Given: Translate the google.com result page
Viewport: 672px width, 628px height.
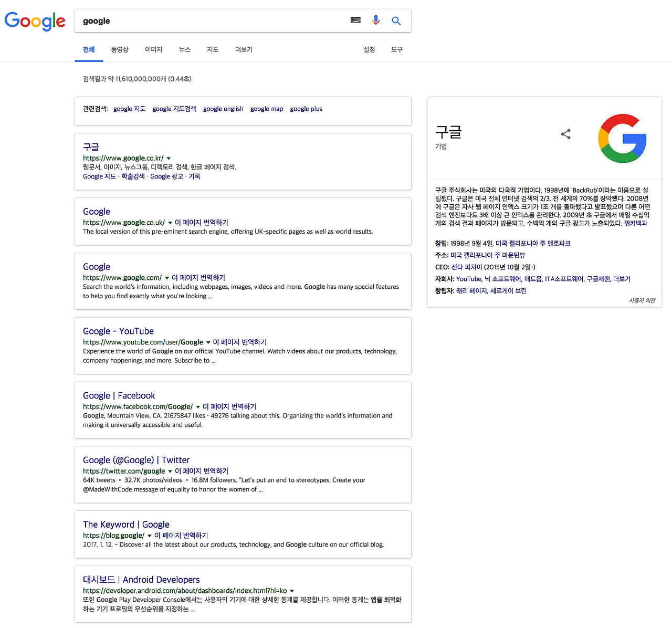Looking at the screenshot, I should click(x=198, y=278).
